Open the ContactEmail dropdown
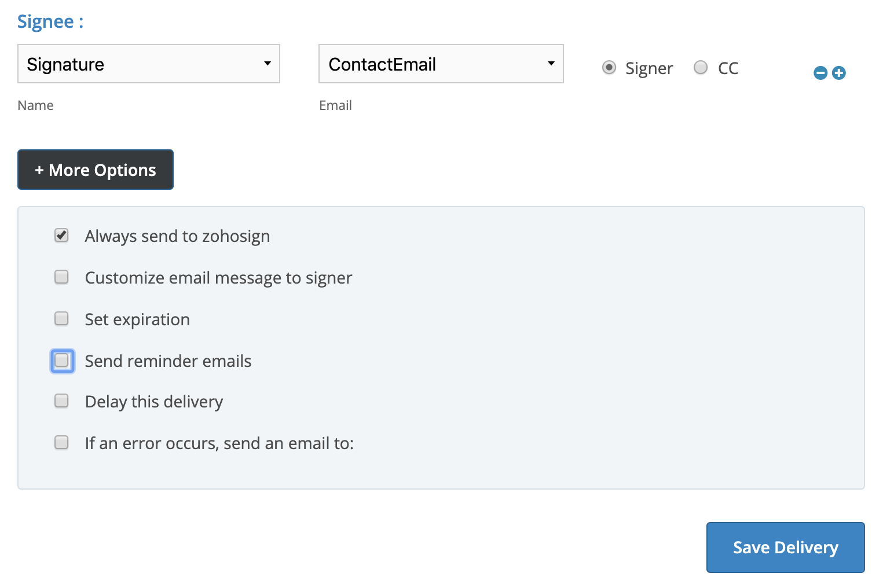 pos(440,64)
